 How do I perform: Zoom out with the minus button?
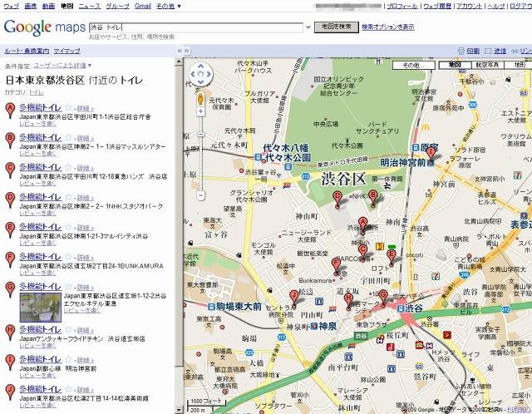pyautogui.click(x=201, y=195)
